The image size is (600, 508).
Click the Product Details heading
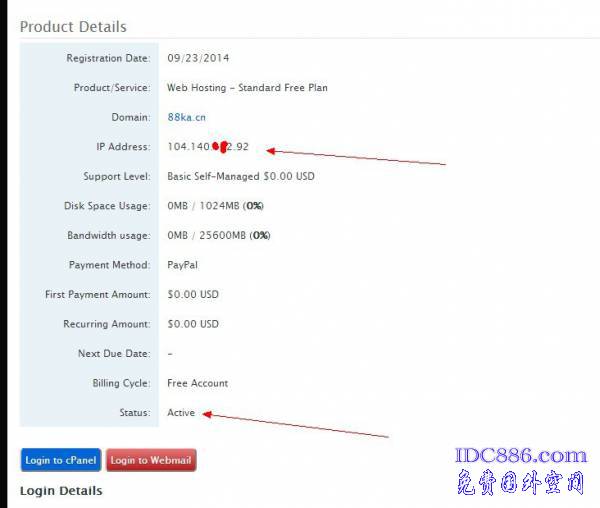(73, 26)
